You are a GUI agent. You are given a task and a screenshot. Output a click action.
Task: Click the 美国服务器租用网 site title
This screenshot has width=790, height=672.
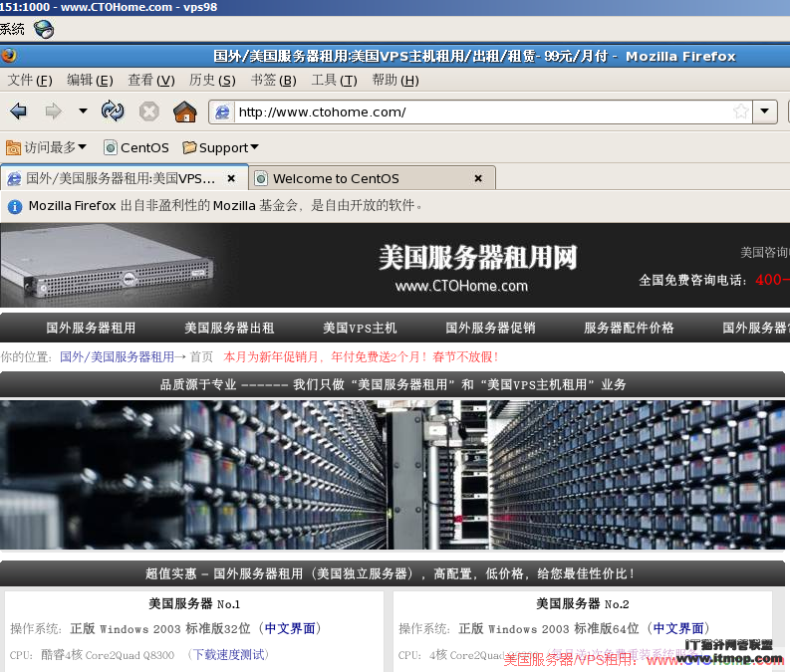(477, 257)
